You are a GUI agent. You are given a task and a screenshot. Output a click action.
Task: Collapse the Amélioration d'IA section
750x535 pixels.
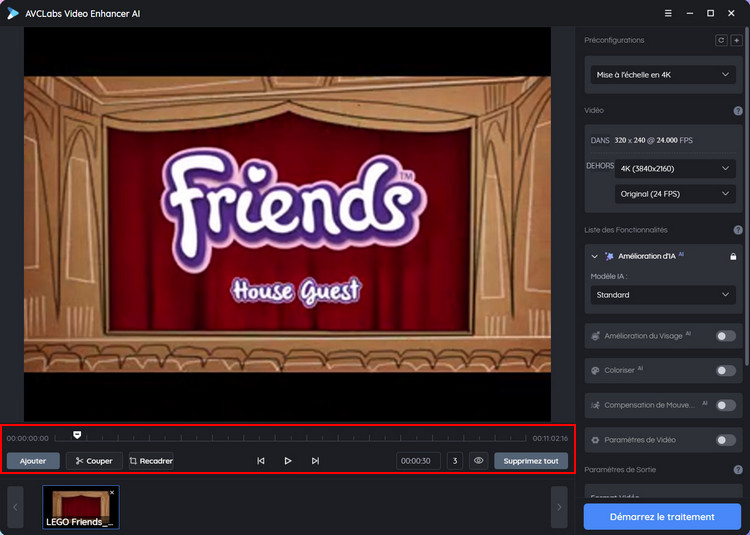(x=595, y=257)
